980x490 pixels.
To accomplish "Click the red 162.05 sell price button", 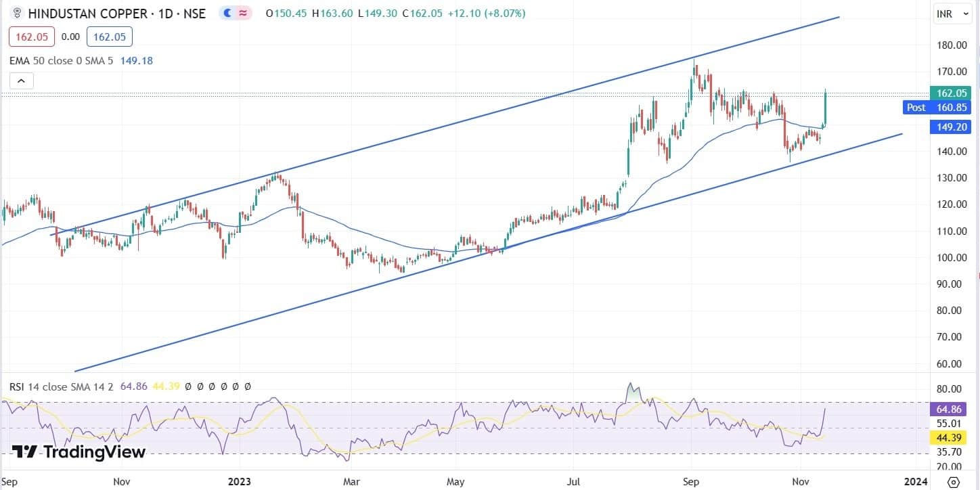I will point(32,37).
